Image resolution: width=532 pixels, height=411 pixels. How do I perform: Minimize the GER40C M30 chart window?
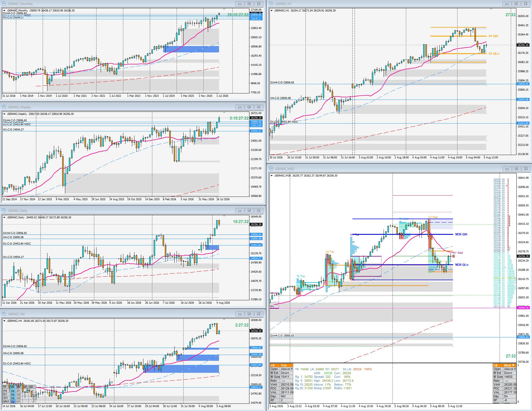pyautogui.click(x=507, y=169)
